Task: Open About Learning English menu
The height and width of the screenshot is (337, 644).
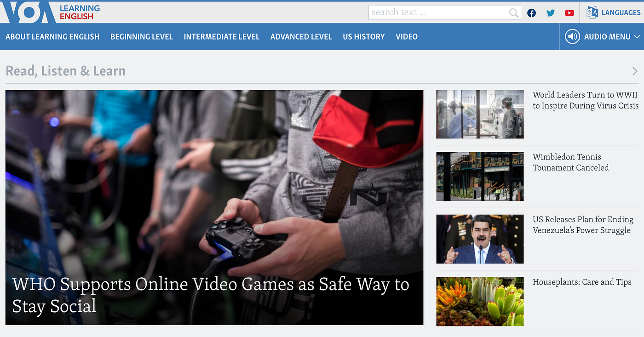Action: pos(52,37)
